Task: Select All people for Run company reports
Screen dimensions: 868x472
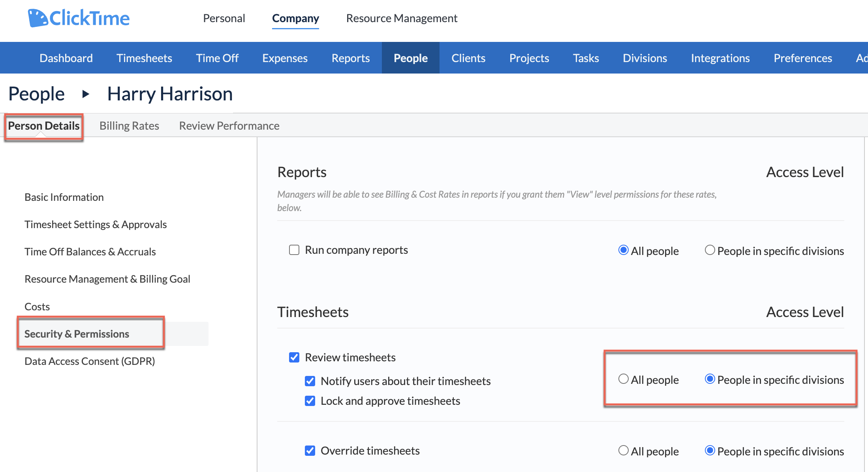Action: (x=623, y=250)
